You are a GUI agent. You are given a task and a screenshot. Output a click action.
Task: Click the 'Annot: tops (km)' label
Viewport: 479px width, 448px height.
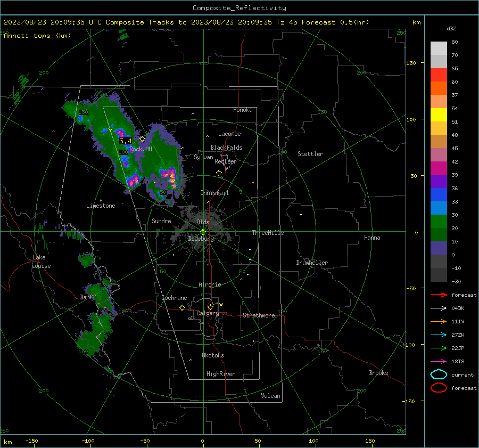[37, 36]
